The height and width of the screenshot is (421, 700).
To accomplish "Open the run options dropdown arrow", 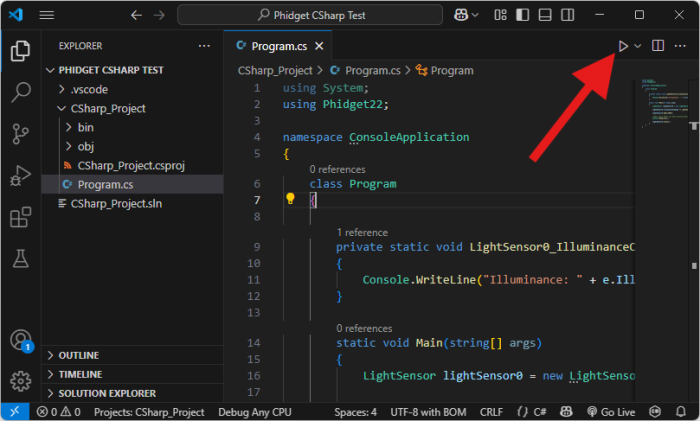I will pos(637,46).
